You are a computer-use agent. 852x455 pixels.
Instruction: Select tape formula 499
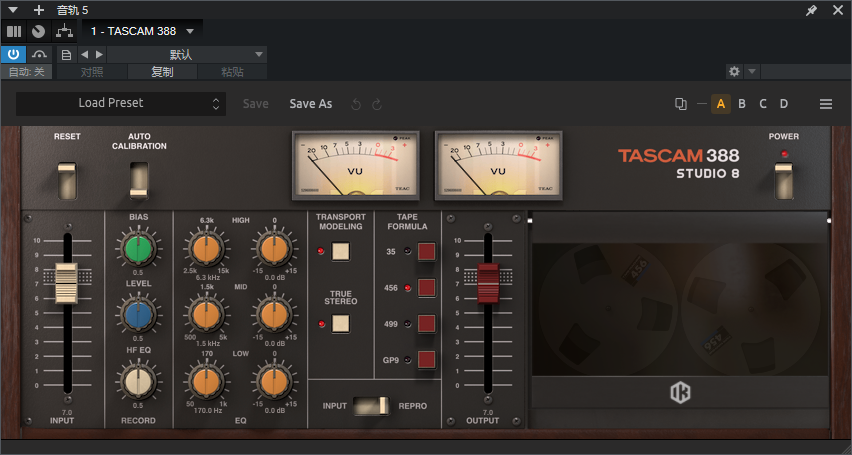click(x=427, y=324)
